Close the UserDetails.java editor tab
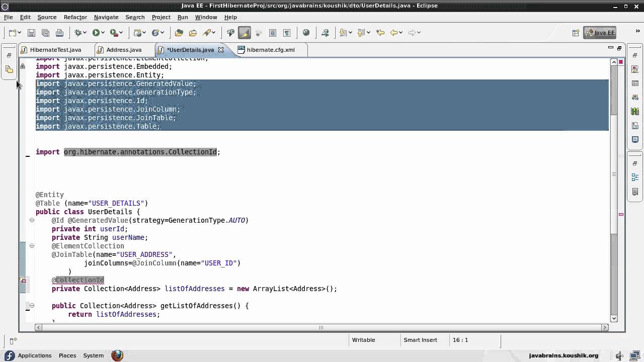This screenshot has width=644, height=362. 220,50
